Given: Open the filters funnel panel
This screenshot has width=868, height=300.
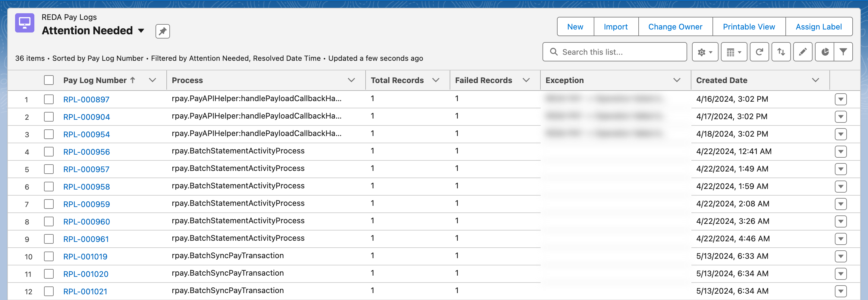Looking at the screenshot, I should click(x=843, y=52).
